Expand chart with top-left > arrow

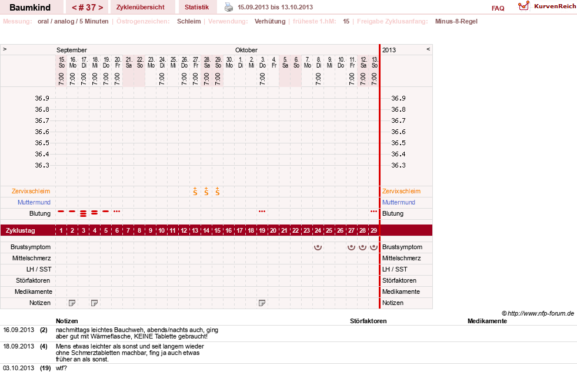[5, 49]
